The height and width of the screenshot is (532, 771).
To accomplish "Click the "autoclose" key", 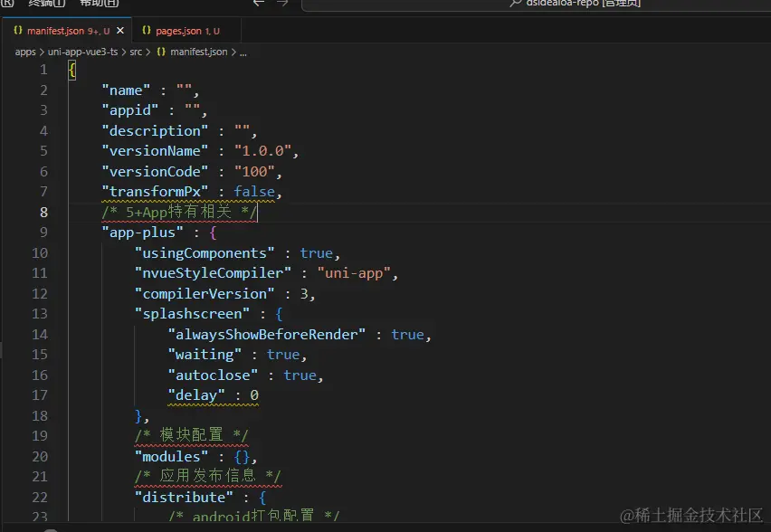I will [213, 375].
